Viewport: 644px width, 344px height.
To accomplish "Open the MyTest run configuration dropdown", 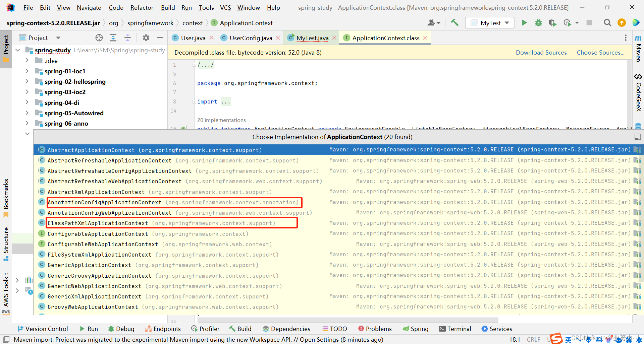I will click(x=490, y=23).
